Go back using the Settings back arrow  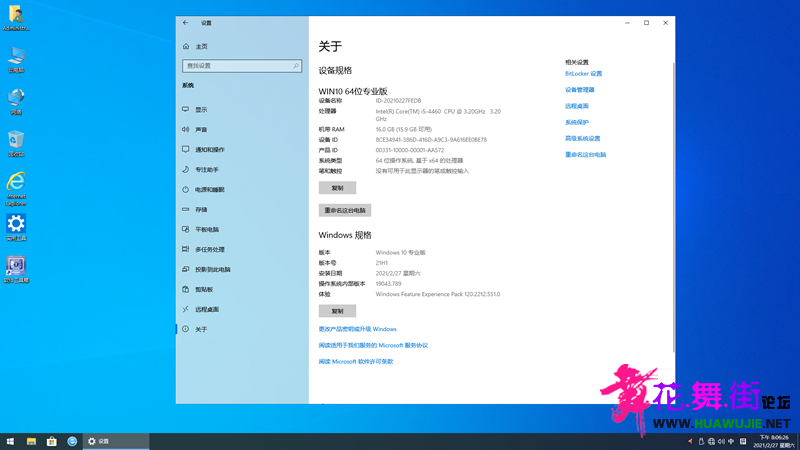pyautogui.click(x=186, y=22)
